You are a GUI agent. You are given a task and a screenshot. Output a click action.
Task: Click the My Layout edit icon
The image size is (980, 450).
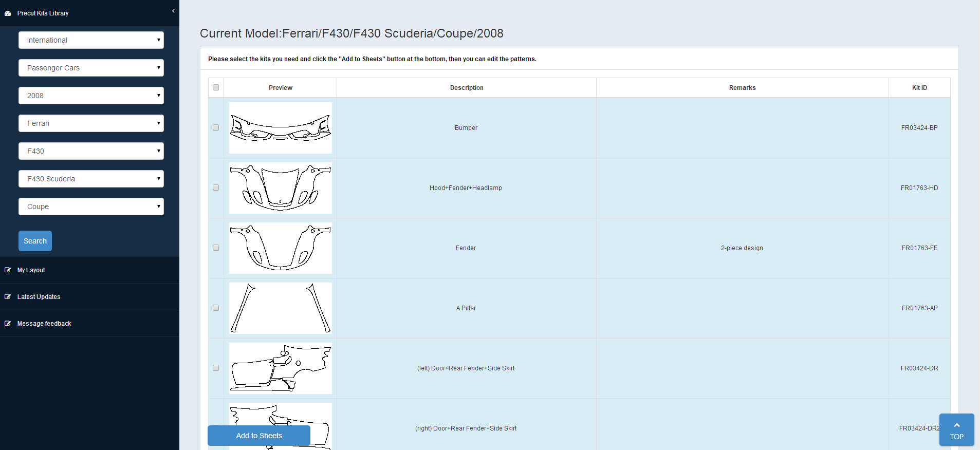(8, 270)
